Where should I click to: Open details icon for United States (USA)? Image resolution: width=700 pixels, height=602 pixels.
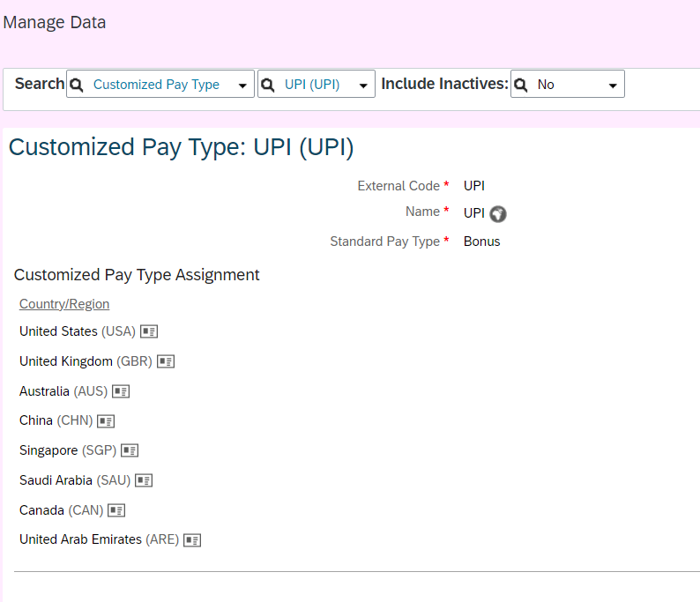[x=149, y=331]
